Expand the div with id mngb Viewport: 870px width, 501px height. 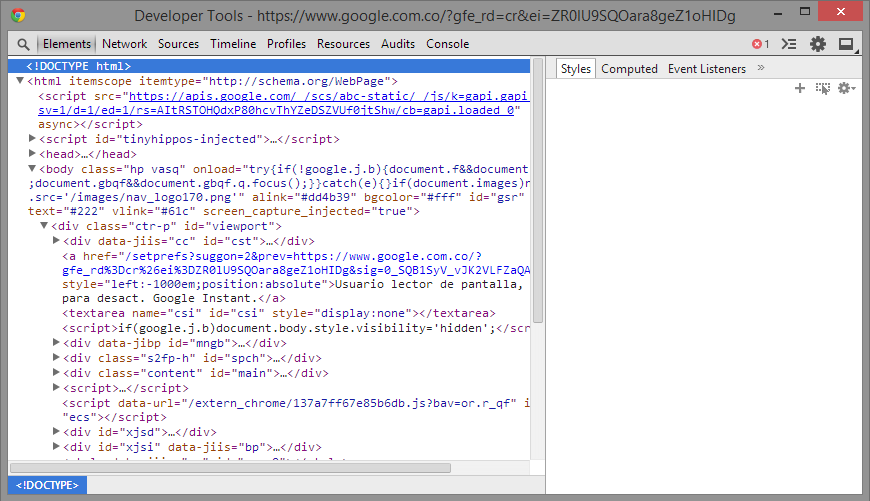(x=56, y=342)
